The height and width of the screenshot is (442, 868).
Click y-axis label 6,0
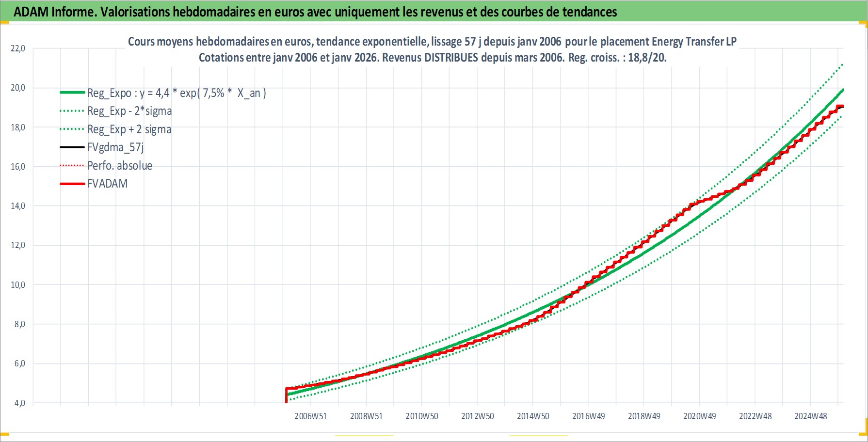[20, 363]
